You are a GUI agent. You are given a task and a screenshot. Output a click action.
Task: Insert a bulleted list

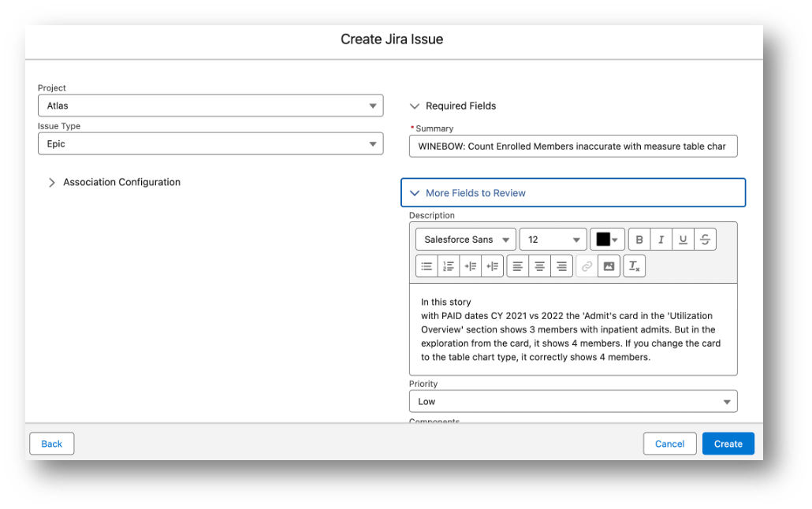(426, 266)
